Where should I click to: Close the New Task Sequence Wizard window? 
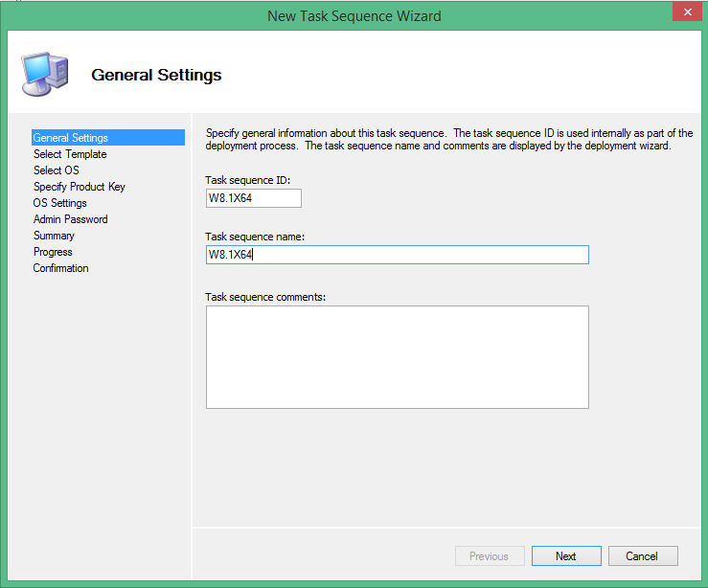tap(684, 12)
